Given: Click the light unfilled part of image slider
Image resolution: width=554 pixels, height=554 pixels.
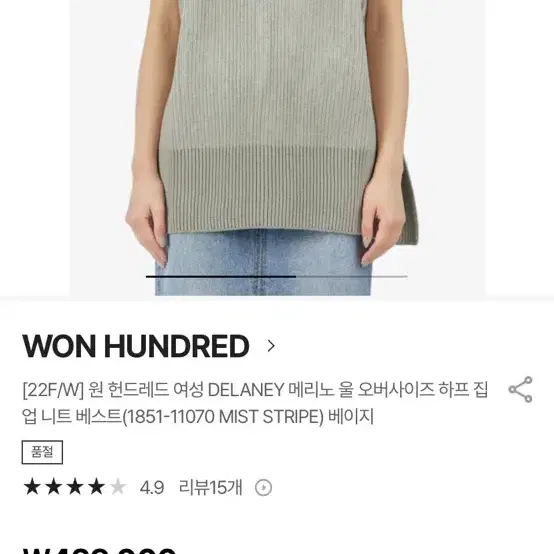Looking at the screenshot, I should click(x=352, y=277).
